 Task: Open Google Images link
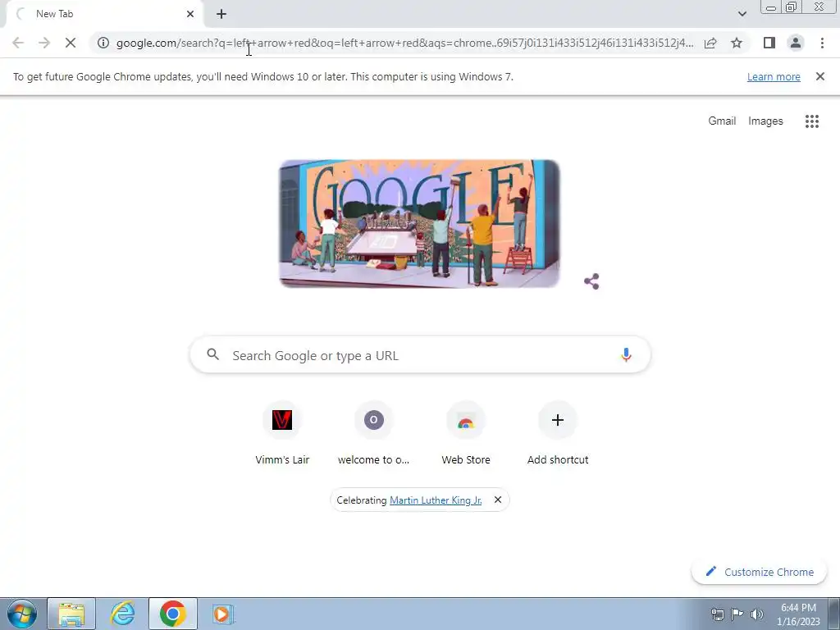(765, 121)
